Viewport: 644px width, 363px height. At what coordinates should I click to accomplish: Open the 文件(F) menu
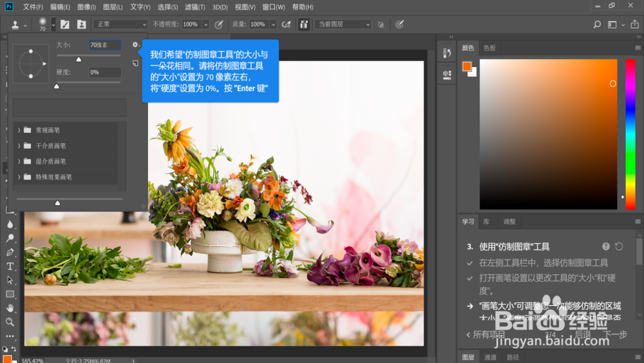click(33, 7)
